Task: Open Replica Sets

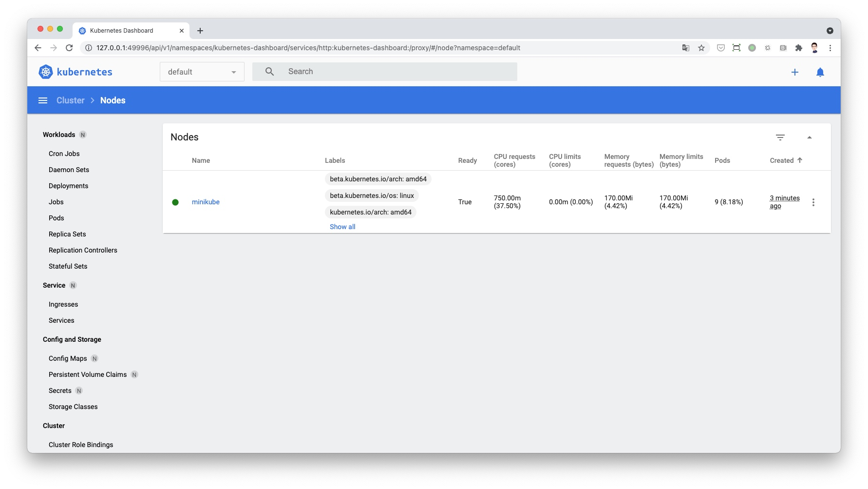Action: (x=67, y=234)
